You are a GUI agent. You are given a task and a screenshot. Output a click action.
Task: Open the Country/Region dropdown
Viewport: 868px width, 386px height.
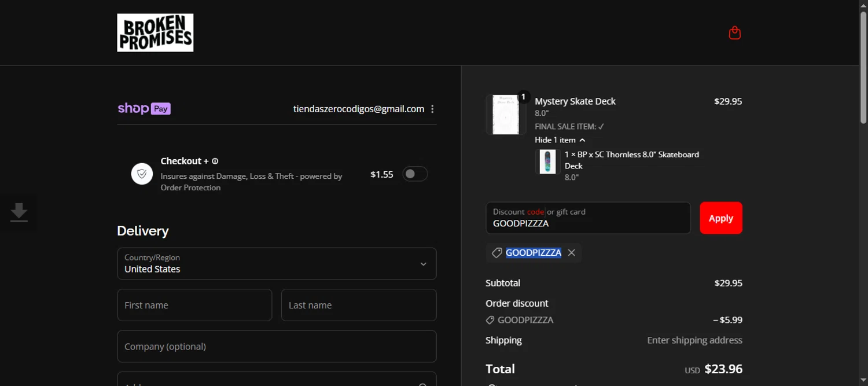[x=277, y=264]
